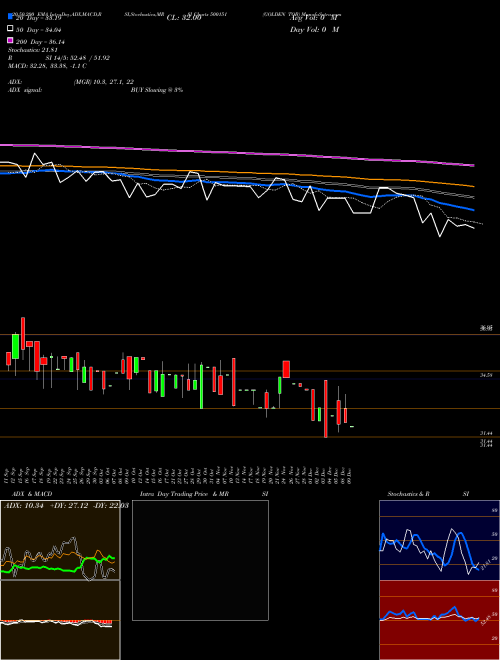Screen dimensions: 500x660
Task: Click the top price axis label near 36
Action: pyautogui.click(x=486, y=328)
